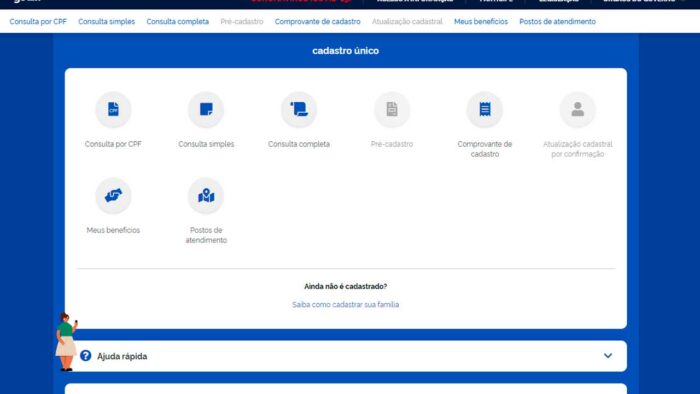This screenshot has width=700, height=394.
Task: Open the Consulta por CPF icon
Action: 113,110
